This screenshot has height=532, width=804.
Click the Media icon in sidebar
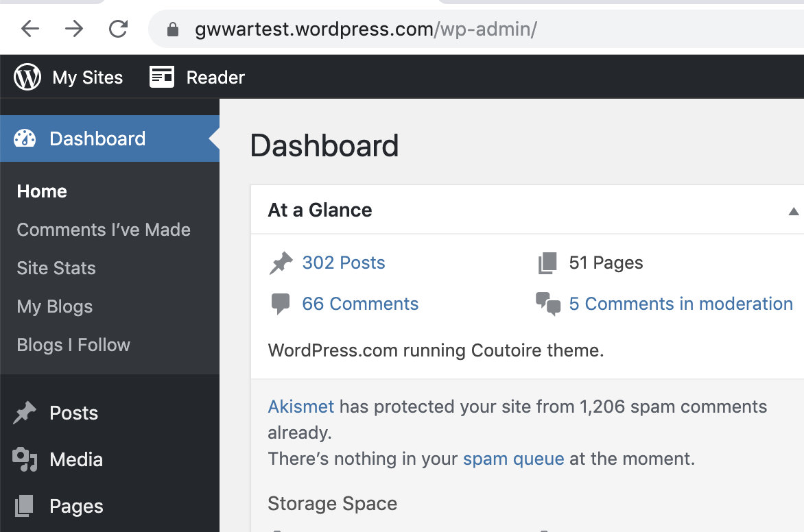tap(25, 459)
